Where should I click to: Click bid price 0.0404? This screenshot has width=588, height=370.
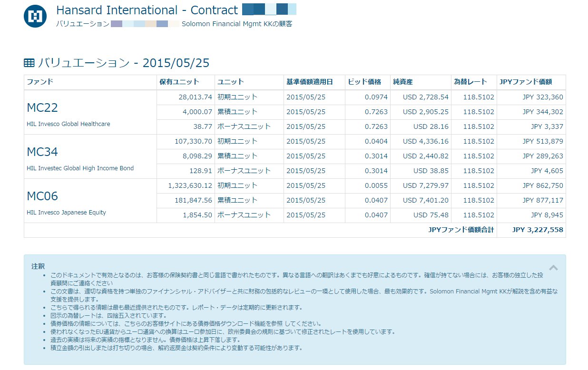pos(376,141)
